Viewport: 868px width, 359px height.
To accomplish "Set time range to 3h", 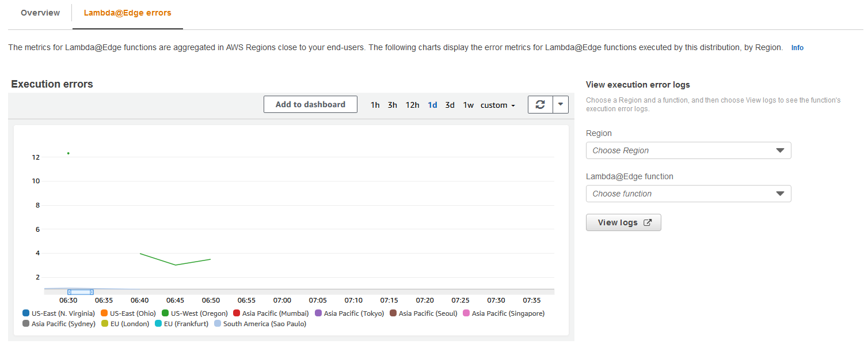I will point(393,105).
